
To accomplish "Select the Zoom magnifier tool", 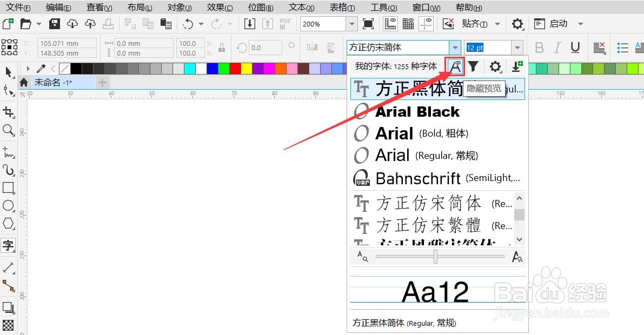I will (x=8, y=130).
